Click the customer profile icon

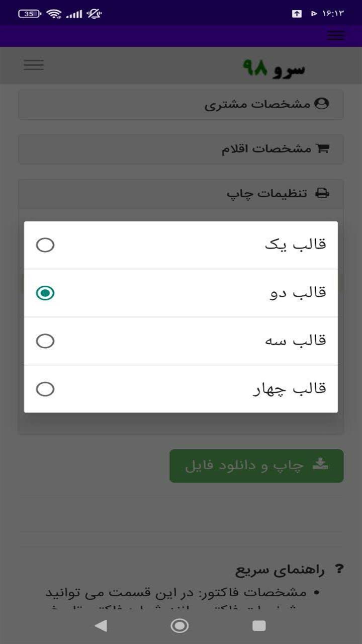pos(321,104)
